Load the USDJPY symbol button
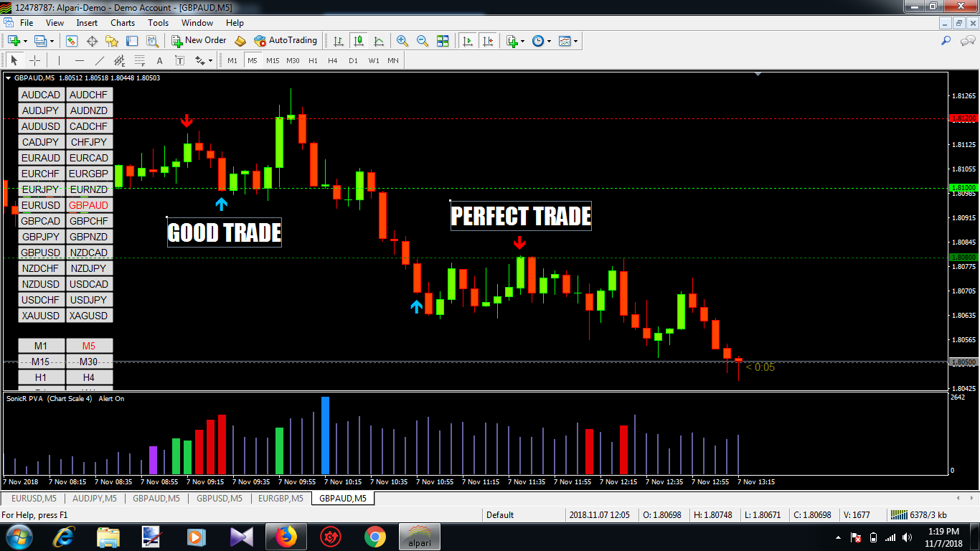Image resolution: width=980 pixels, height=551 pixels. click(89, 300)
